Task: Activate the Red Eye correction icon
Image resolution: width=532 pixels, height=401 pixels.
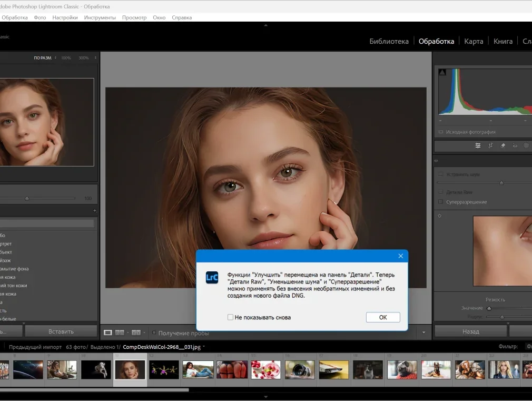Action: (515, 146)
